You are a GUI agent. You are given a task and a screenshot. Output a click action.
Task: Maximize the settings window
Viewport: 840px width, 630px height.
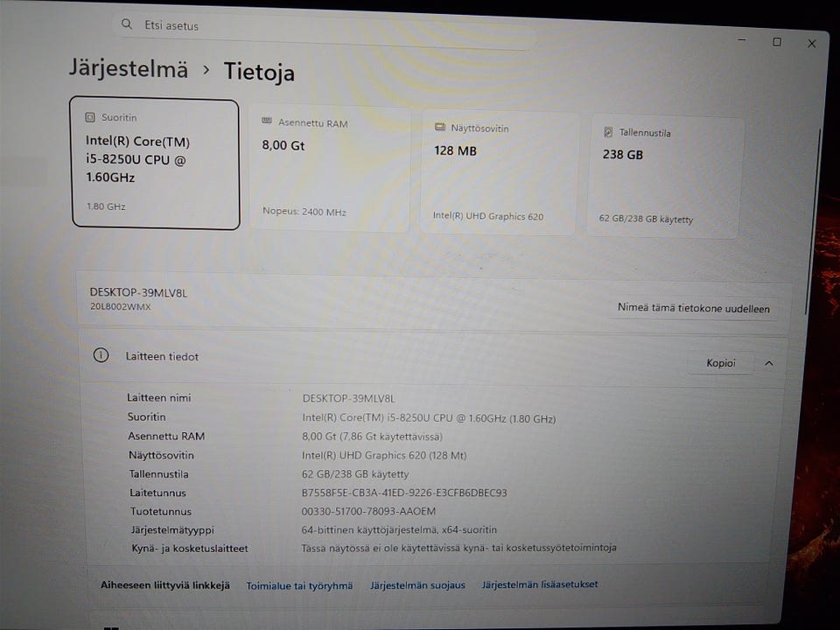[x=777, y=42]
